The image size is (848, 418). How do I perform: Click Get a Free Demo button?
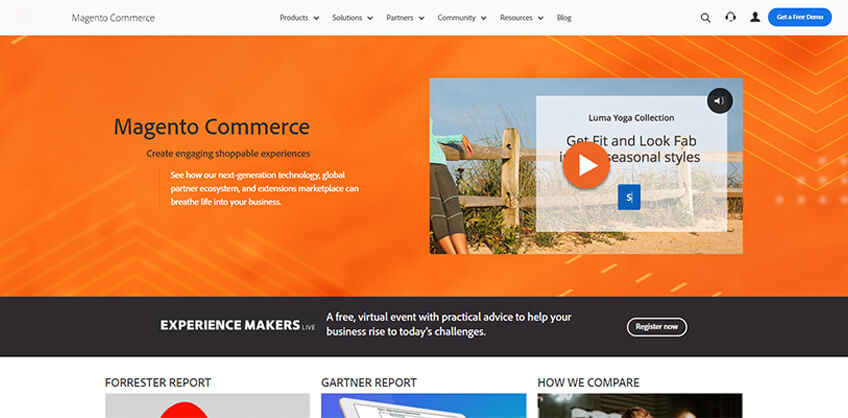pos(800,17)
